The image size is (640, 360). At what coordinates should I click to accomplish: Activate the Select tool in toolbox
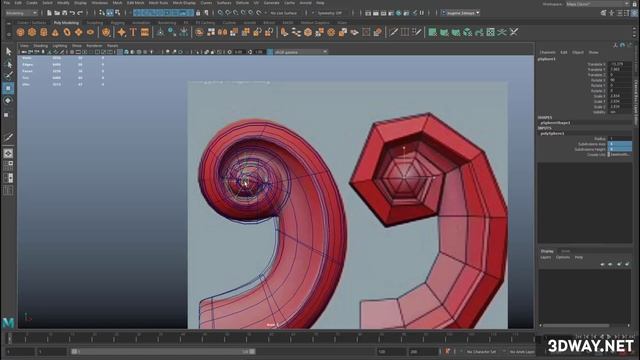pyautogui.click(x=8, y=51)
